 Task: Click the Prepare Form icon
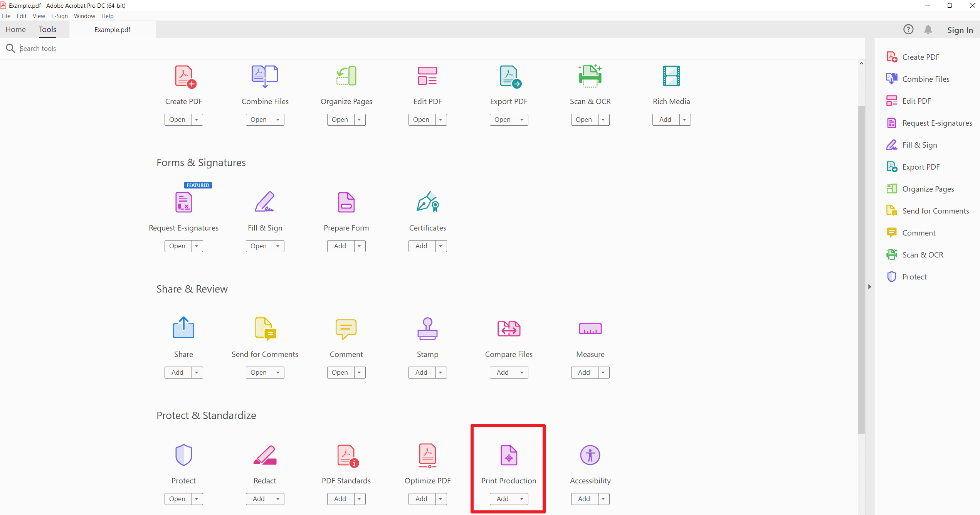346,202
